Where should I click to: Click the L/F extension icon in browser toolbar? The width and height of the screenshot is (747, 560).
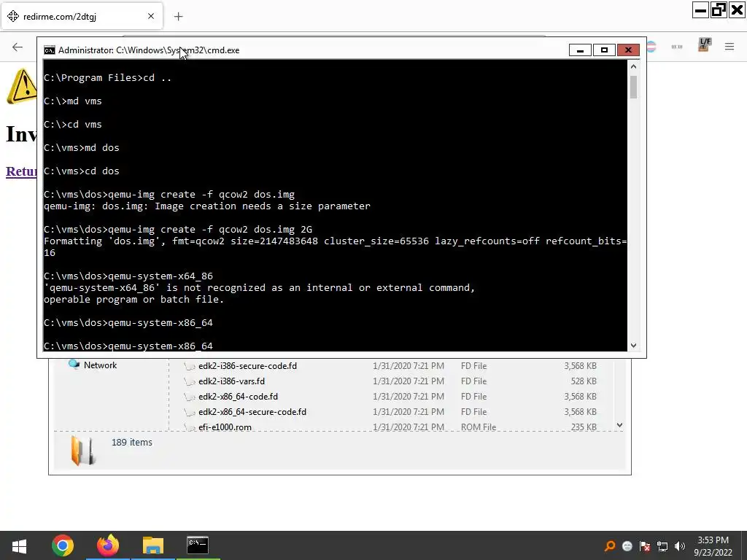[x=704, y=45]
